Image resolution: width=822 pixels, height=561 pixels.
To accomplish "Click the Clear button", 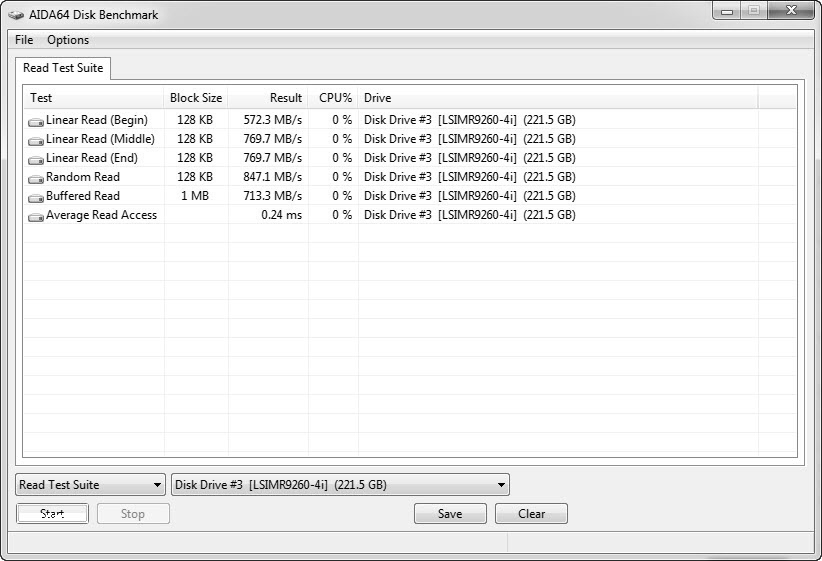I will tap(531, 514).
